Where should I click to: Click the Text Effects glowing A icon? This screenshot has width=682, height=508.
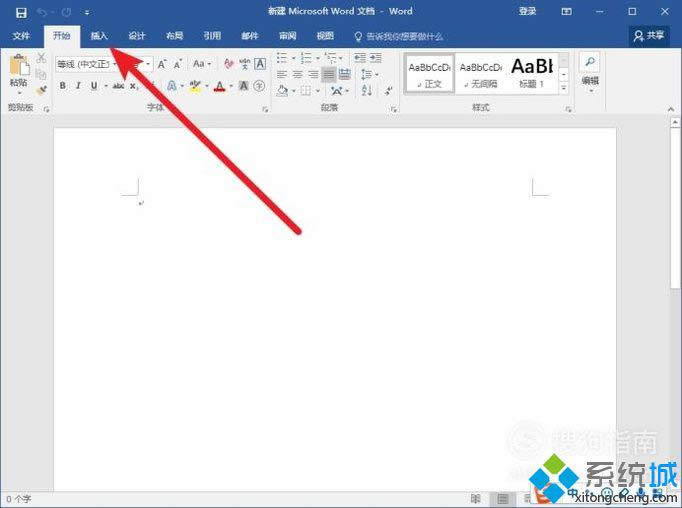[x=172, y=86]
